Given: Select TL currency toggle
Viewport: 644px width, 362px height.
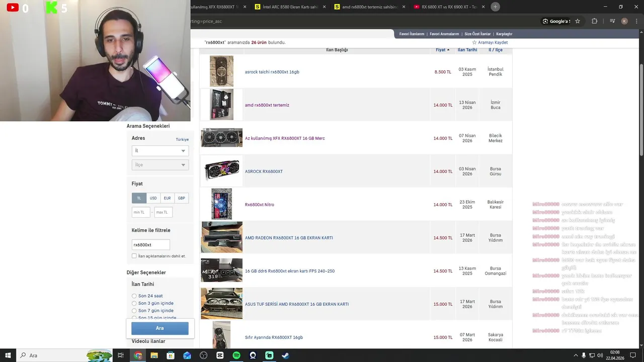Looking at the screenshot, I should pos(139,198).
